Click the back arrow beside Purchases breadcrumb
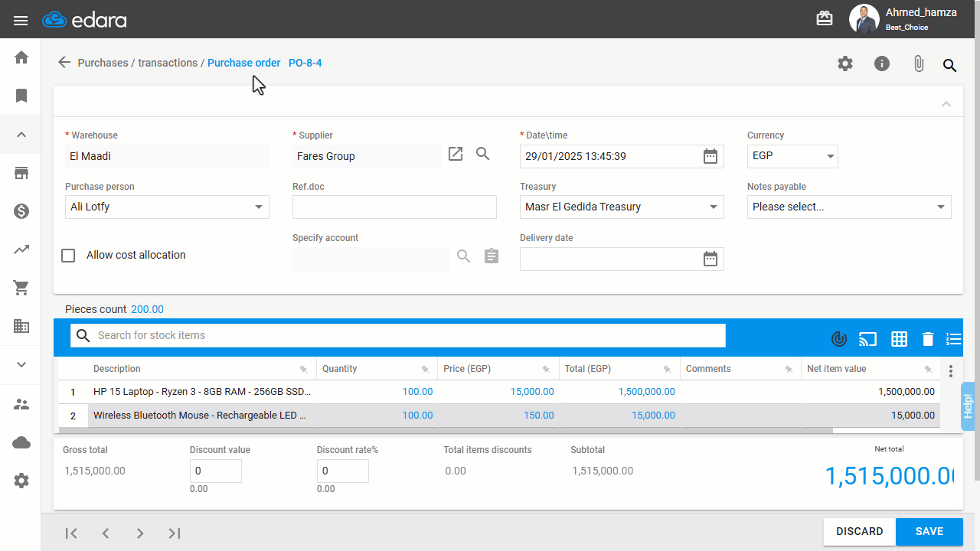Screen dimensions: 980x551 pos(64,63)
